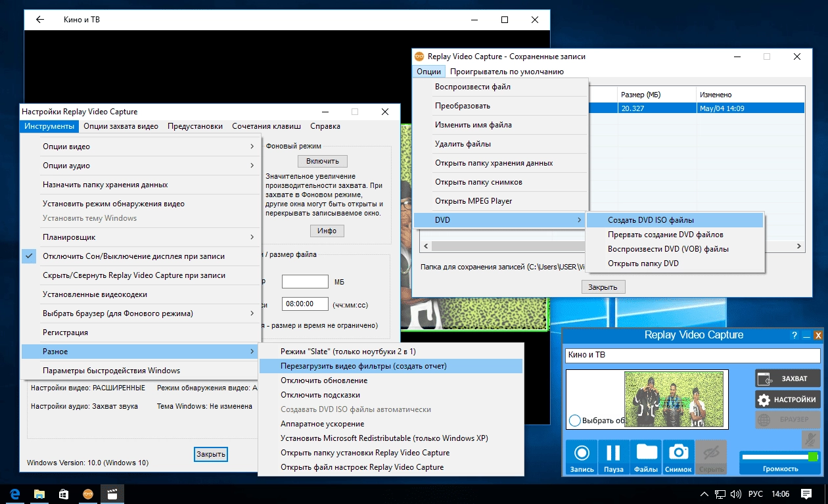Screen dimensions: 828x504
Task: Choose Удалить файлы
Action: tap(500, 144)
